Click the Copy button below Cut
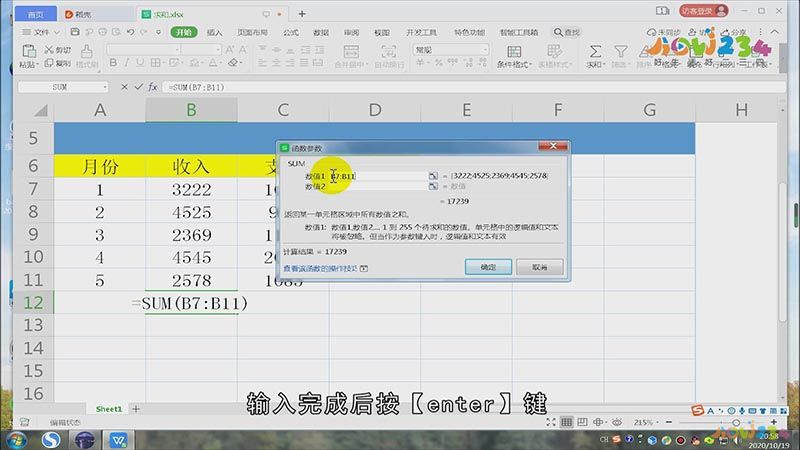 pos(57,63)
